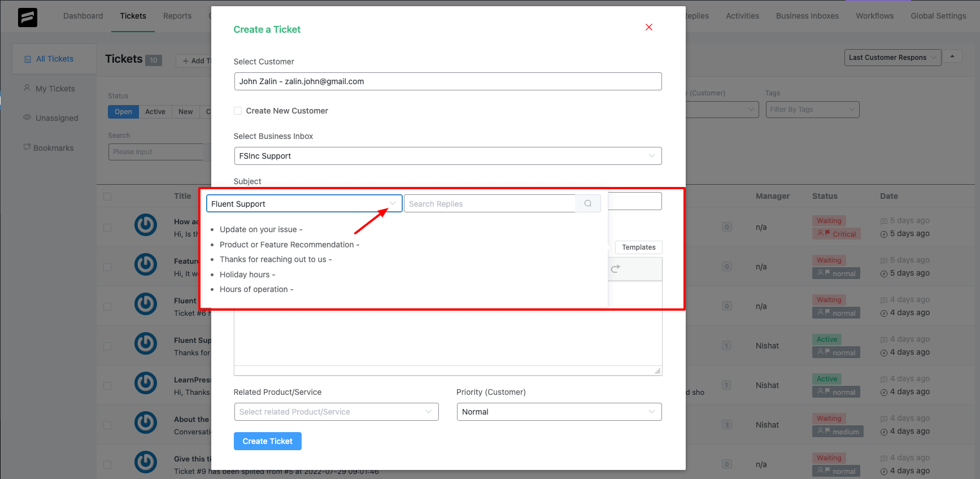Open the Reports menu
The height and width of the screenshot is (479, 980).
(x=177, y=16)
